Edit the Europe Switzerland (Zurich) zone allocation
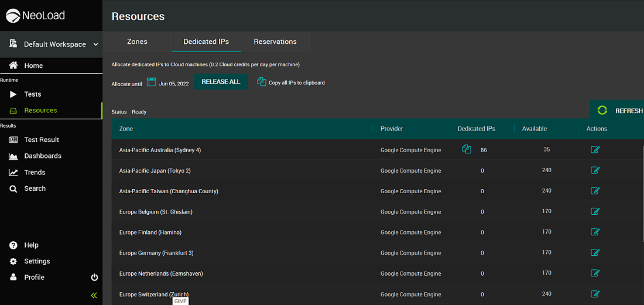The width and height of the screenshot is (644, 305). [595, 294]
